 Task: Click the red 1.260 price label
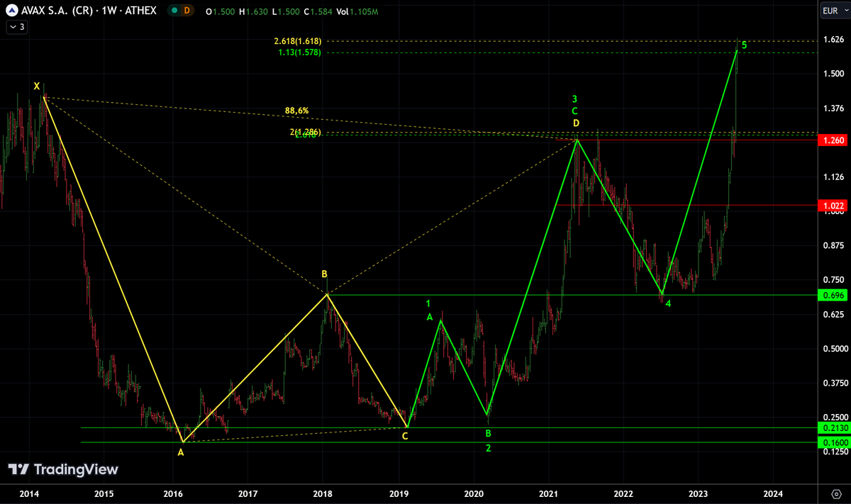coord(833,140)
